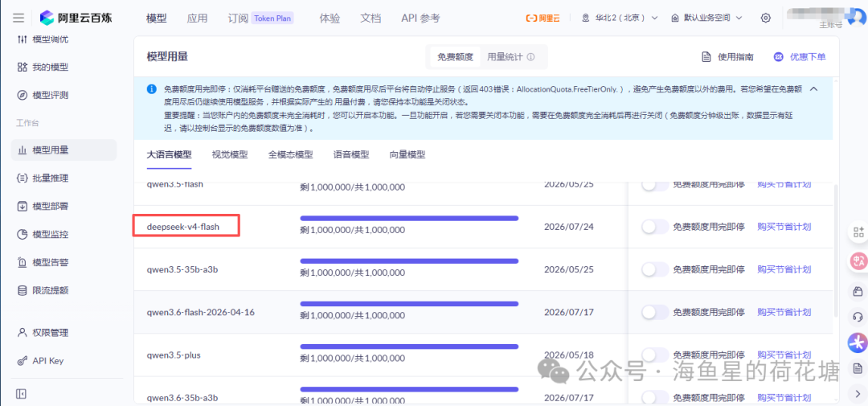Click the 用量统计 info question icon
The image size is (868, 406).
click(531, 57)
